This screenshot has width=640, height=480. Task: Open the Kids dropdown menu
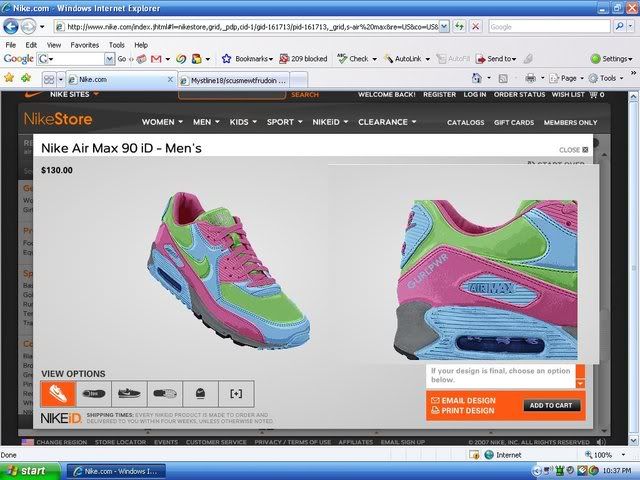(243, 122)
